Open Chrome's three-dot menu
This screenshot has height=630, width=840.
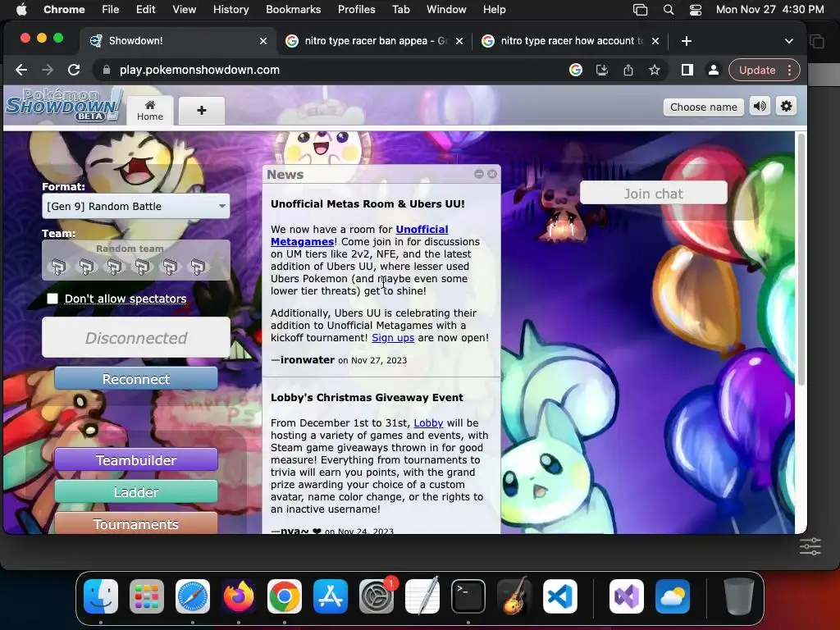tap(789, 70)
